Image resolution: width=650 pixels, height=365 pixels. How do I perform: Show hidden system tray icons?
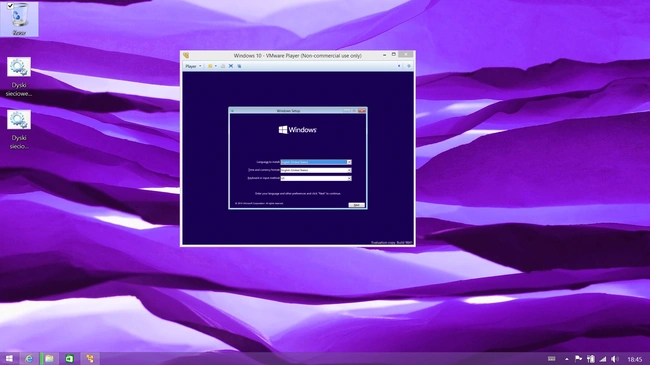point(566,359)
